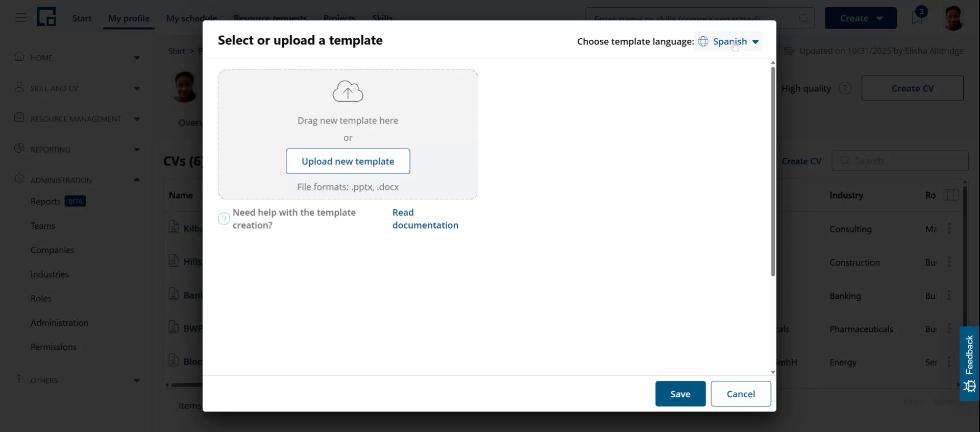Screen dimensions: 980x432
Task: Open Industries in the sidebar
Action: coord(50,274)
